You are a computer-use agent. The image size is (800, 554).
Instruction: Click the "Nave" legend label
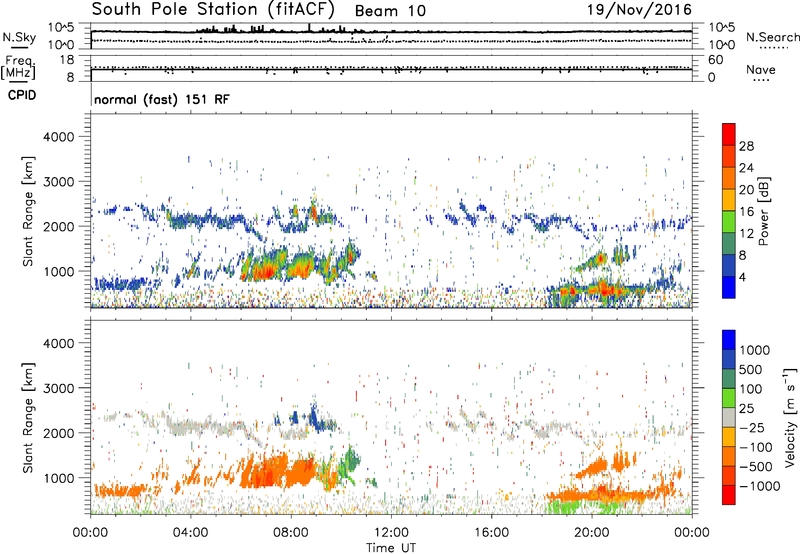click(761, 69)
